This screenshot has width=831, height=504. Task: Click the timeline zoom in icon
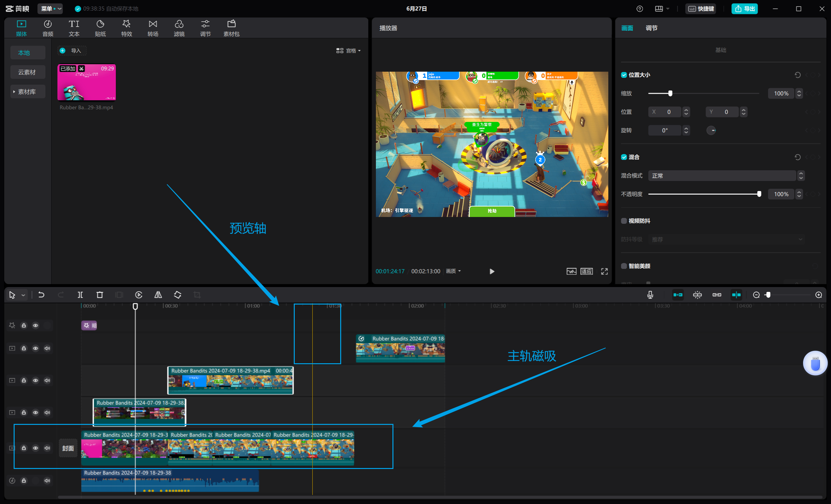[819, 295]
